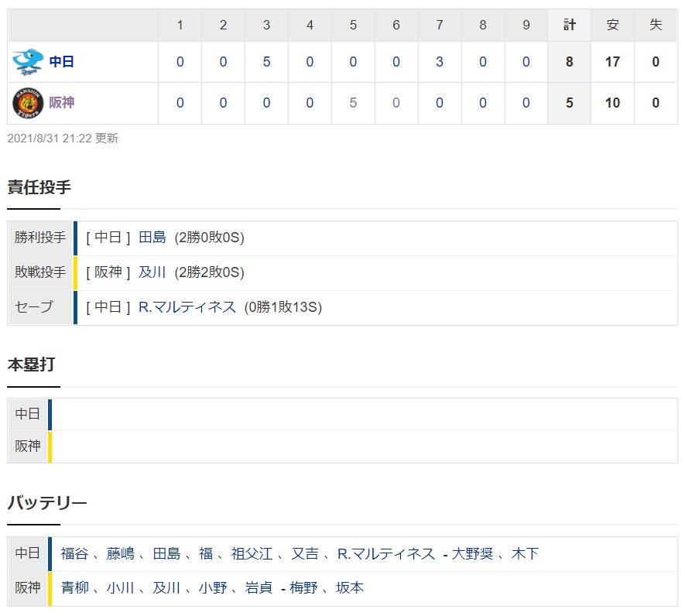Click Chunichi's 3rd inning score of 5
This screenshot has height=616, width=685.
pos(266,62)
